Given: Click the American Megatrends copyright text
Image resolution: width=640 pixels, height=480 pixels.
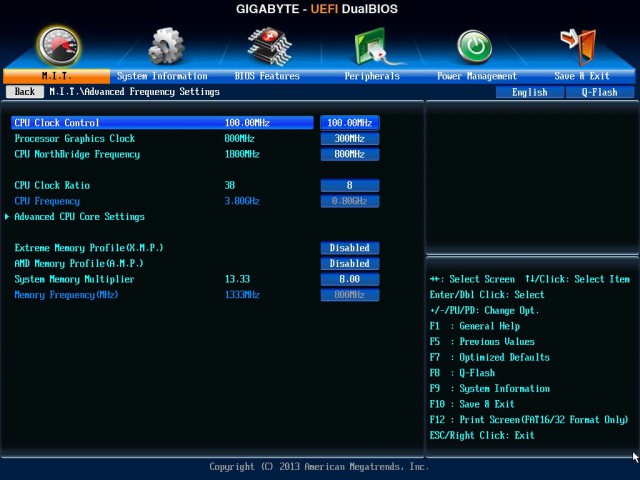Looking at the screenshot, I should [x=319, y=467].
